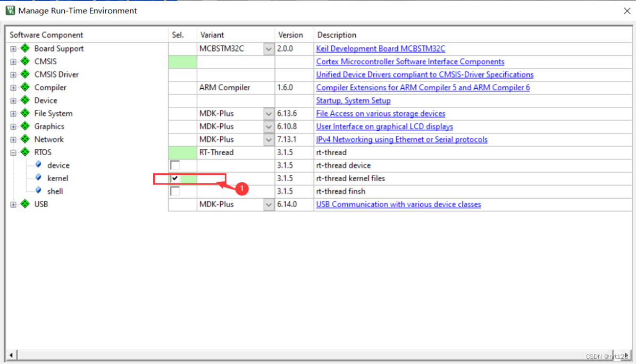Image resolution: width=636 pixels, height=364 pixels.
Task: Click the blue gem icon beside device
Action: pos(38,165)
